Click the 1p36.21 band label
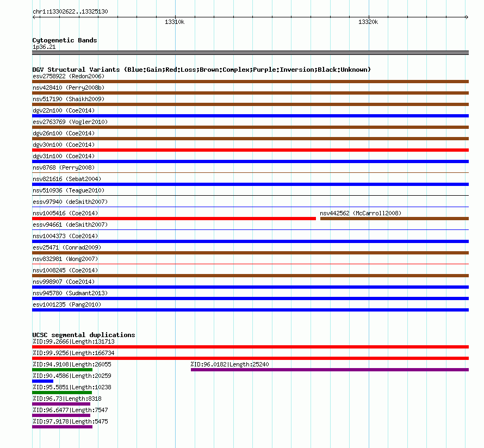 [44, 47]
